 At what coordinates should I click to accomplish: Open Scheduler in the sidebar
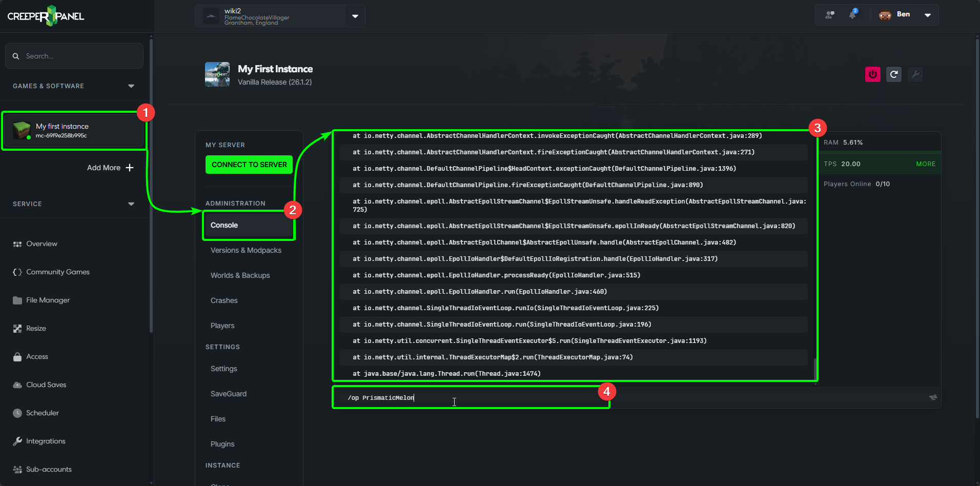[x=43, y=413]
